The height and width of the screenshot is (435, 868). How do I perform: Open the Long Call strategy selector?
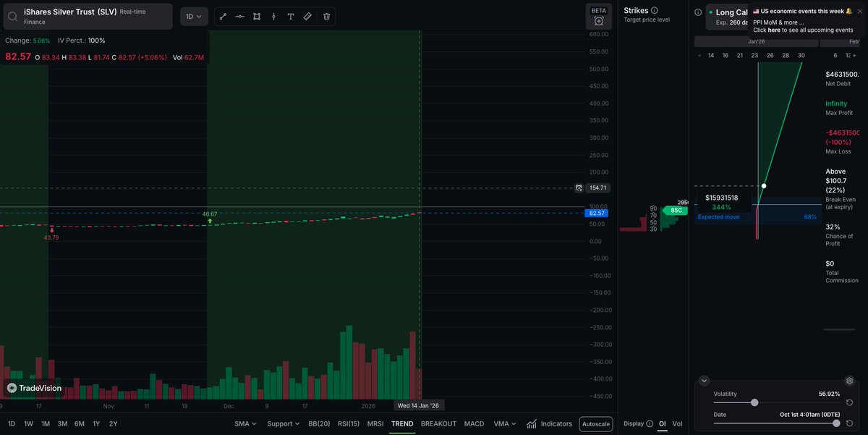tap(726, 17)
